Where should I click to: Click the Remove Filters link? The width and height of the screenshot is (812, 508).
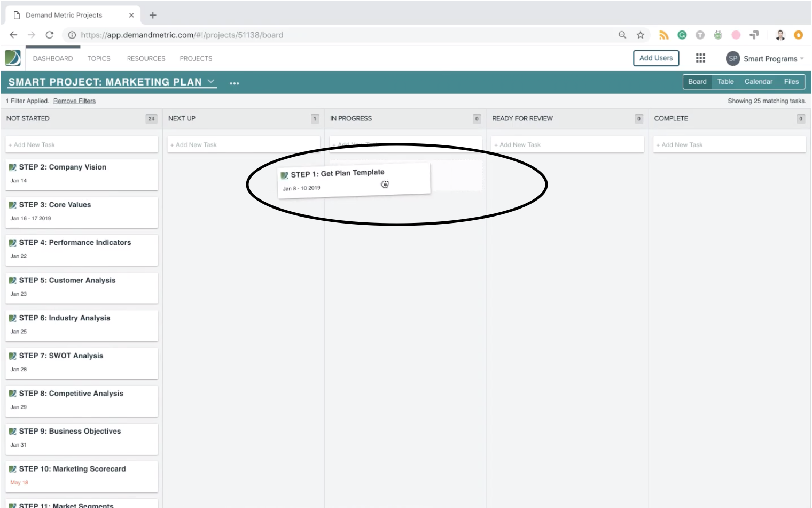tap(74, 101)
